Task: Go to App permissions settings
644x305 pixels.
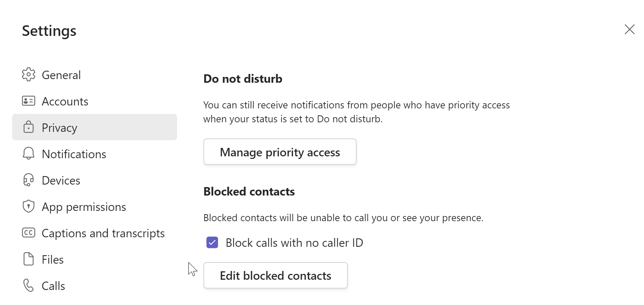Action: [84, 207]
